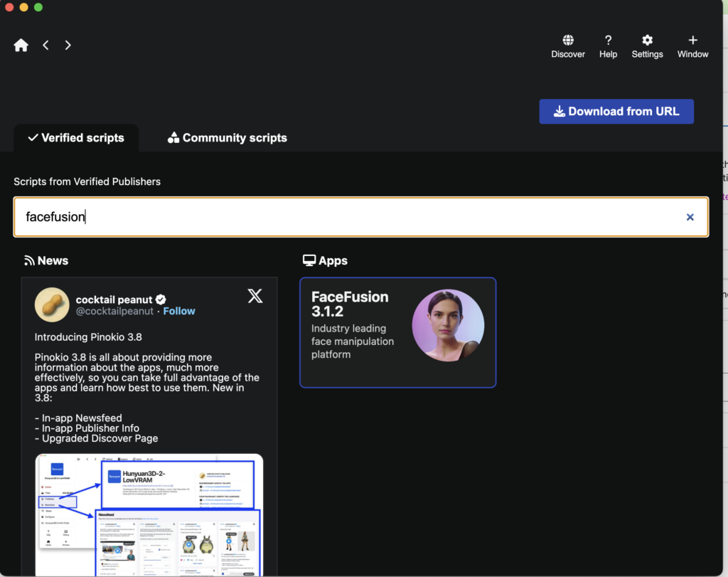Go to the Pinokio home page
The image size is (728, 577).
tap(21, 45)
